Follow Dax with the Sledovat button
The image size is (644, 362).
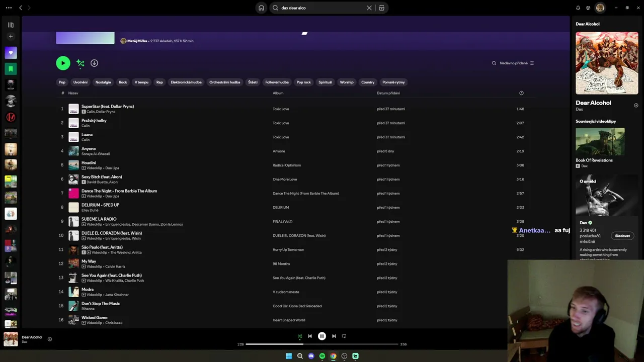(622, 236)
